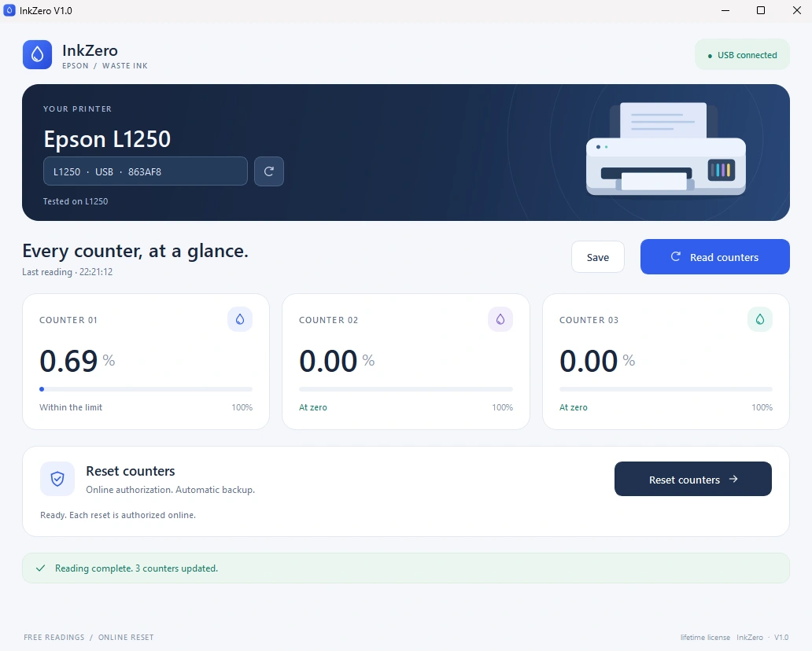Click the InkZero droplet logo icon
Screen dimensions: 812x651
(x=37, y=54)
